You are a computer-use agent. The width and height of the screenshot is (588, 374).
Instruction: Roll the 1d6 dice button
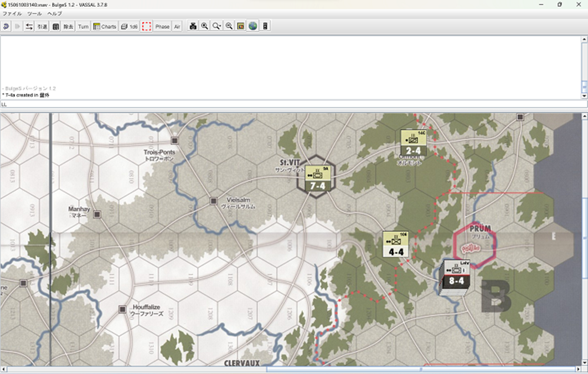tap(130, 26)
